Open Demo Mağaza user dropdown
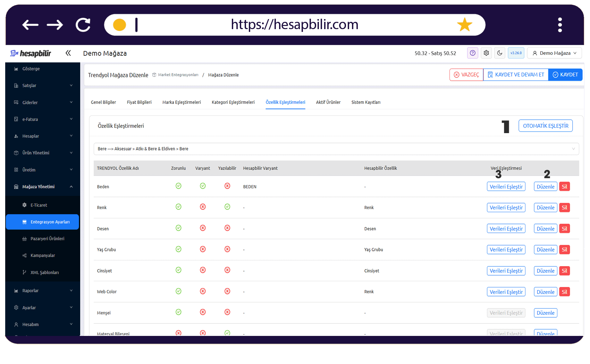This screenshot has height=364, width=590. coord(554,53)
